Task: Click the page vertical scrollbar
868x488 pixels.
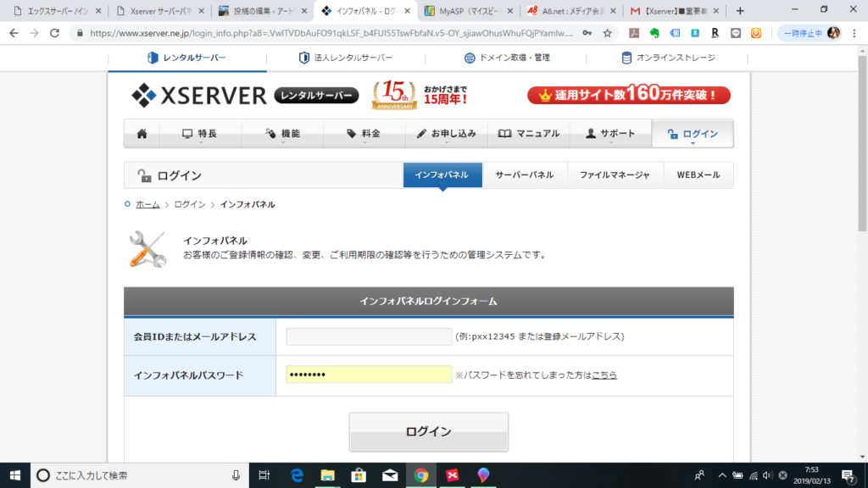Action: 862,142
